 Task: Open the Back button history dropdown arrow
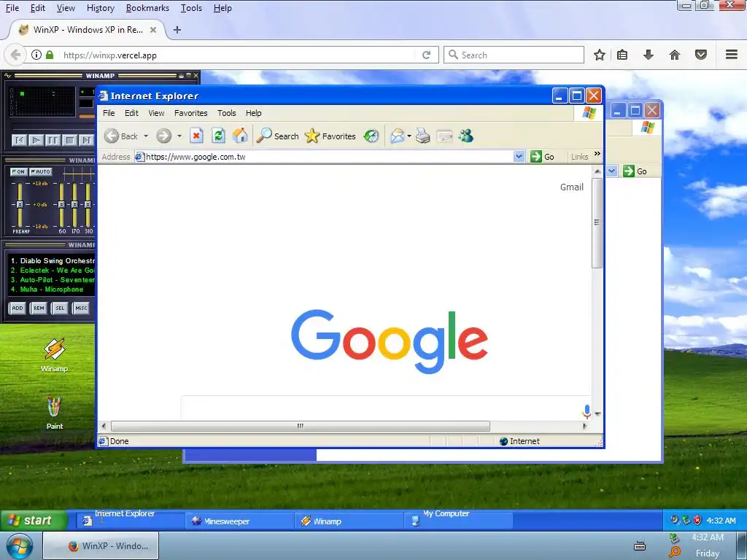click(146, 136)
